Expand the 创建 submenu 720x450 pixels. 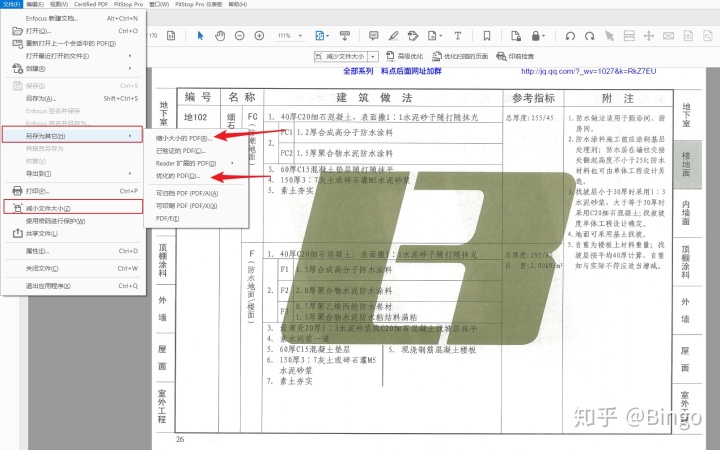point(75,68)
